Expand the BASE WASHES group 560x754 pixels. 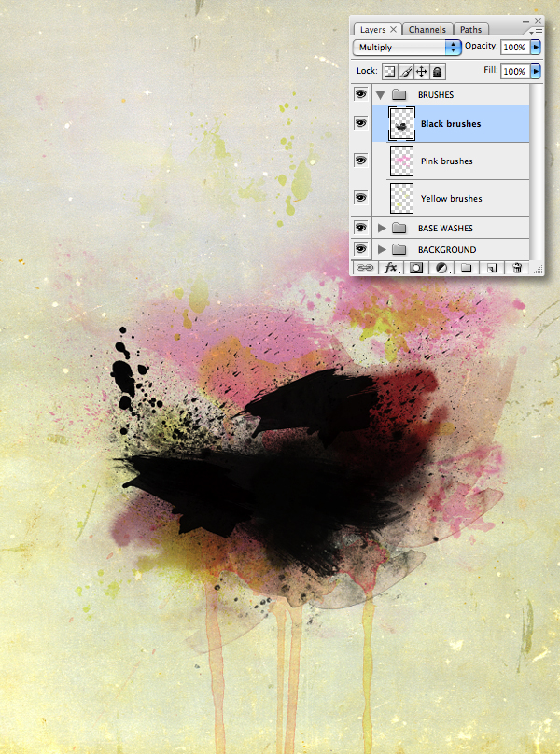coord(382,228)
